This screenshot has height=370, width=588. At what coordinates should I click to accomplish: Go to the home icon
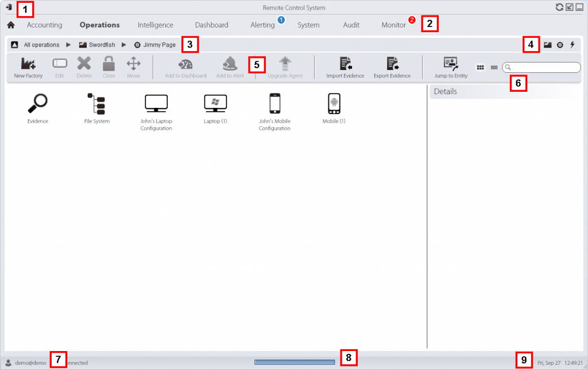click(10, 25)
